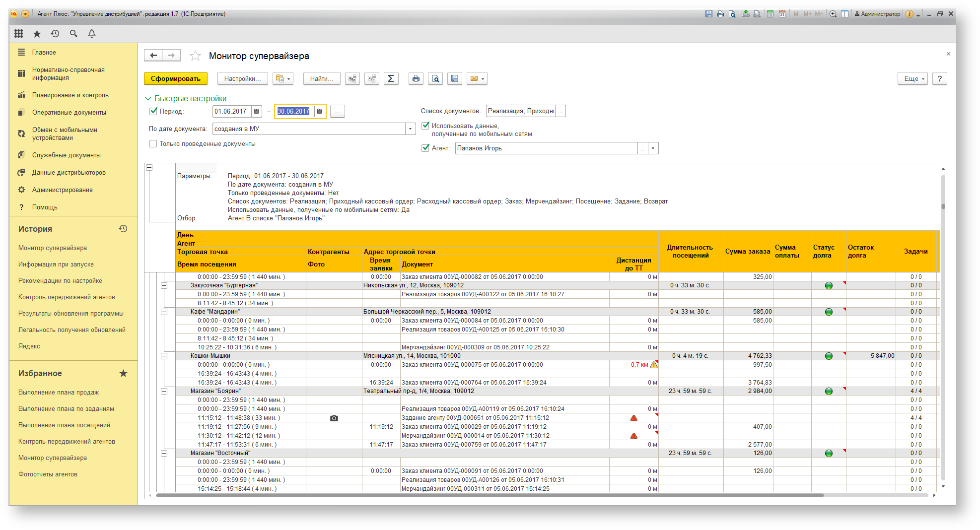
Task: Open the title bar calculator icon
Action: (x=770, y=14)
